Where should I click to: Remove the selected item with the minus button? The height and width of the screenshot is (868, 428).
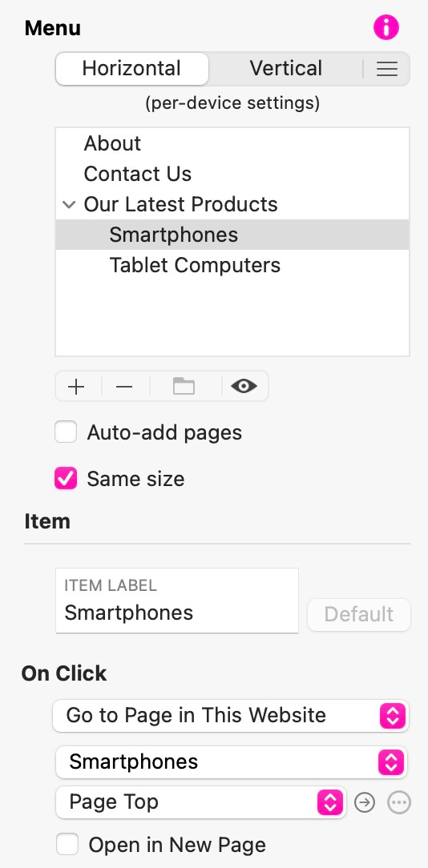pyautogui.click(x=124, y=387)
